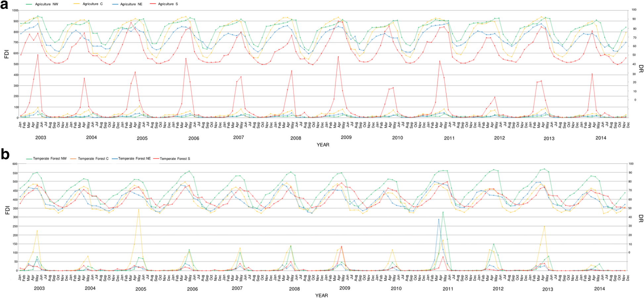Screen dimensions: 644x298
Task: Click the FDI axis title in panel b
Action: click(7, 210)
